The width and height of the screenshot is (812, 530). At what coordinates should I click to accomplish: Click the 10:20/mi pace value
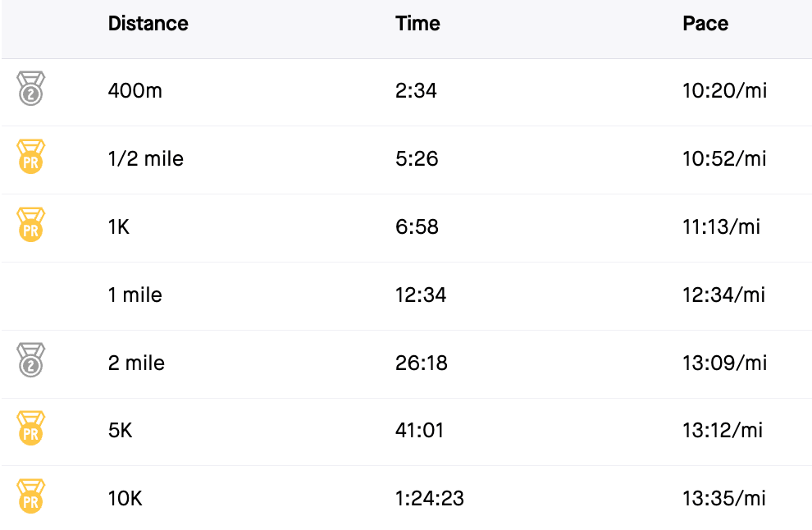tap(724, 90)
